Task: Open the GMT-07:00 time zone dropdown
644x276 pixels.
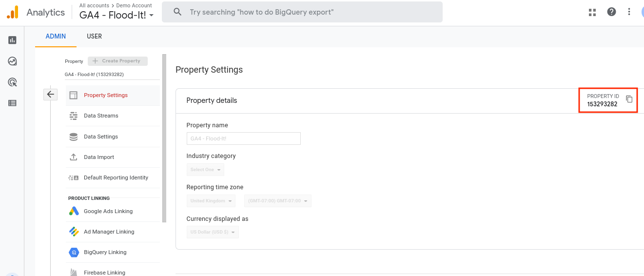Action: tap(277, 201)
